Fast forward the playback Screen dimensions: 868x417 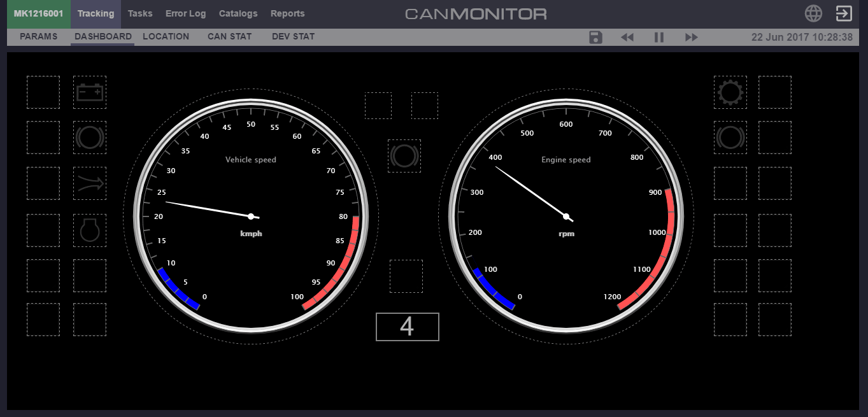[692, 37]
